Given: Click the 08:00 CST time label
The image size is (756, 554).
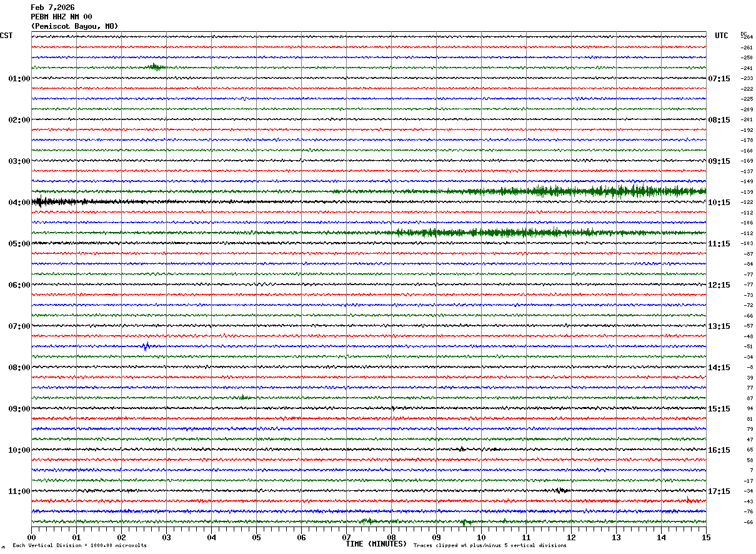Looking at the screenshot, I should (x=19, y=368).
